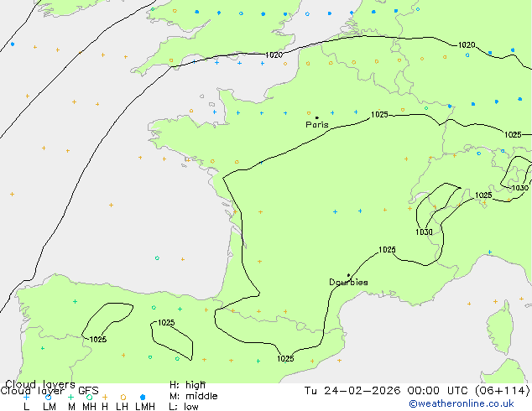The image size is (532, 411).
Task: Click the 1025 isobar label east of Paris
Action: (379, 115)
